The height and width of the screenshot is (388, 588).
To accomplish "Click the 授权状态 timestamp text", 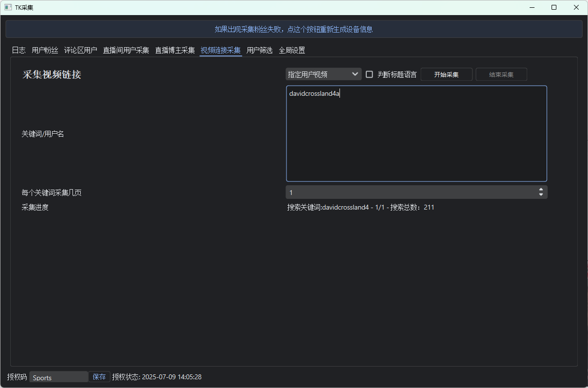I will pyautogui.click(x=157, y=377).
